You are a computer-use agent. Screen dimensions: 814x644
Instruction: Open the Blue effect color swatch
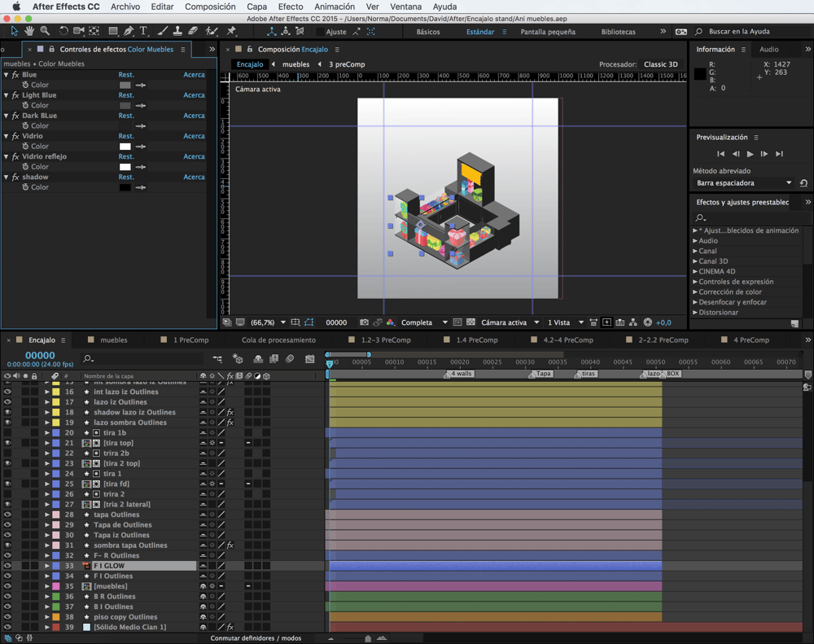point(125,85)
